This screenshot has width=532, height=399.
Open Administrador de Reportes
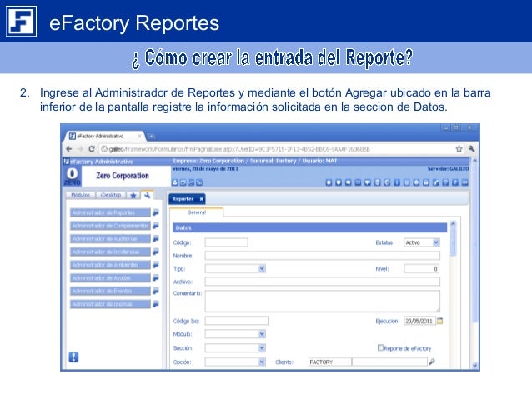pyautogui.click(x=110, y=212)
